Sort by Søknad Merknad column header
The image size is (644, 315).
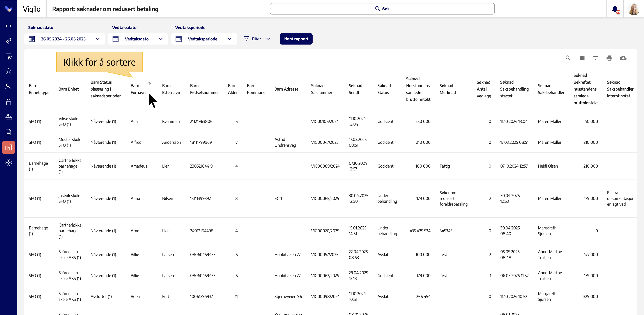point(448,89)
